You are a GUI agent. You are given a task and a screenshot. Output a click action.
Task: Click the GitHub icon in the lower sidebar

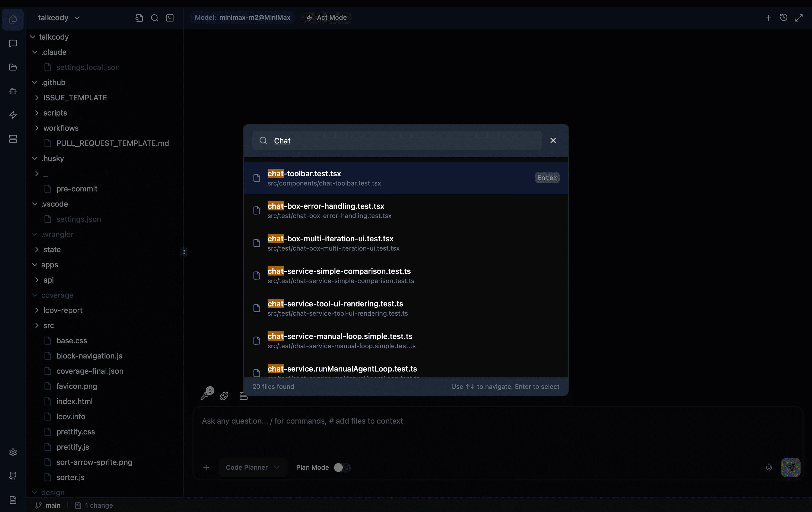(x=13, y=476)
